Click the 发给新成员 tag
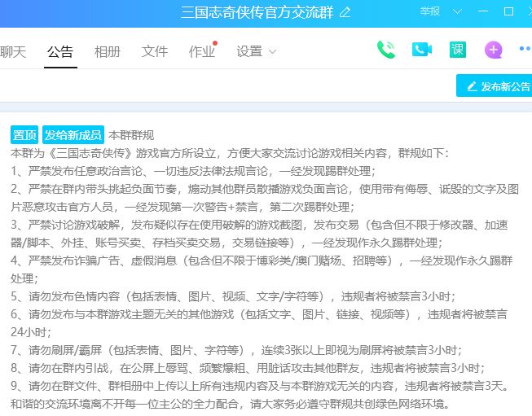532x416 pixels. pos(73,135)
